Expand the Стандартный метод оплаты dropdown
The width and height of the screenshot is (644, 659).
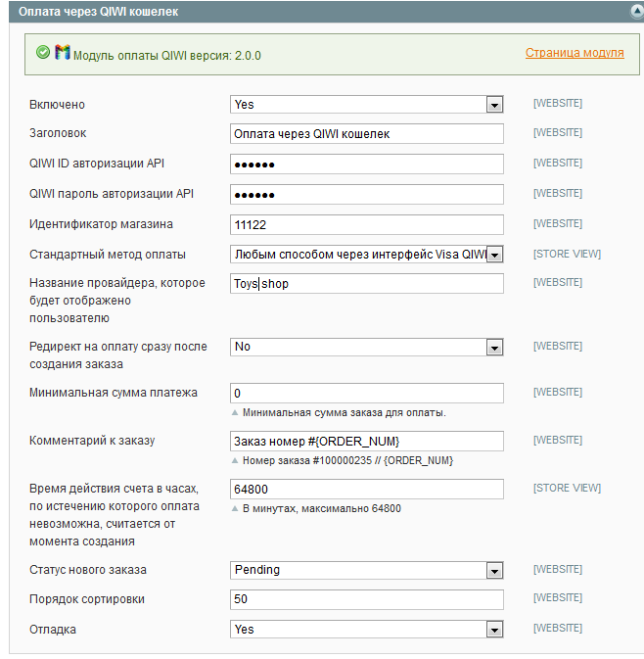pyautogui.click(x=366, y=255)
